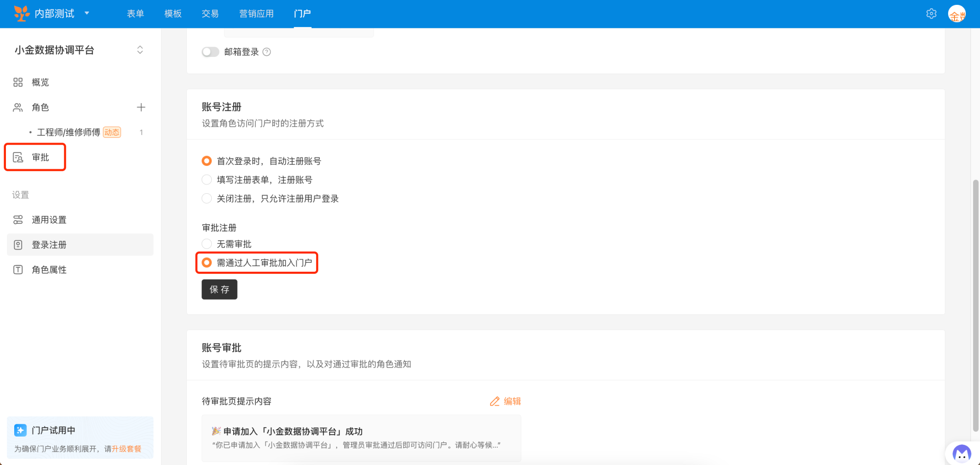The image size is (980, 465).
Task: Click the 编辑 link for 待审批页提示内容
Action: pyautogui.click(x=506, y=401)
